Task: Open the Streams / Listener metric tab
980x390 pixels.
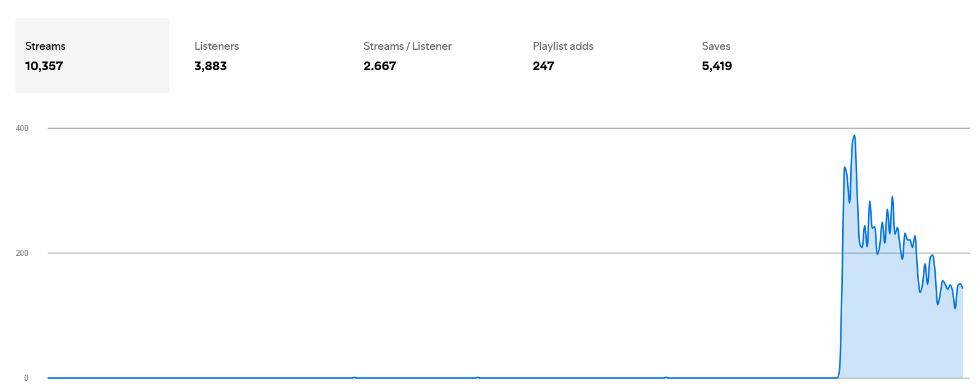Action: pos(407,46)
